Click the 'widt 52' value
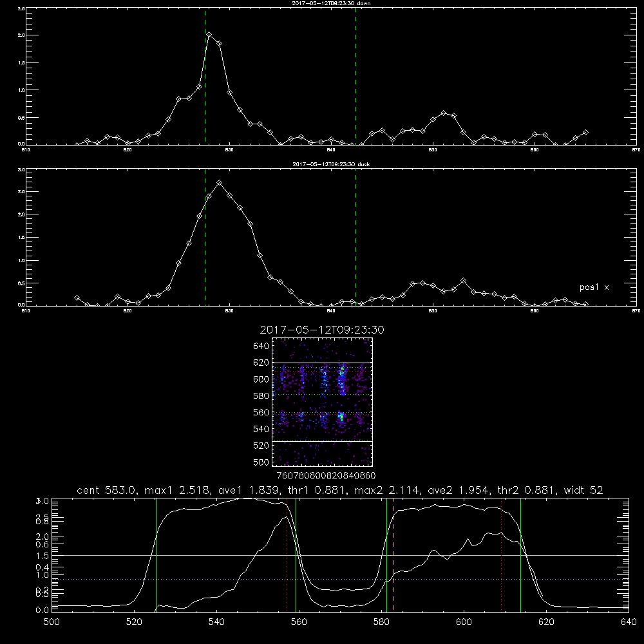This screenshot has width=644, height=644. pos(583,490)
